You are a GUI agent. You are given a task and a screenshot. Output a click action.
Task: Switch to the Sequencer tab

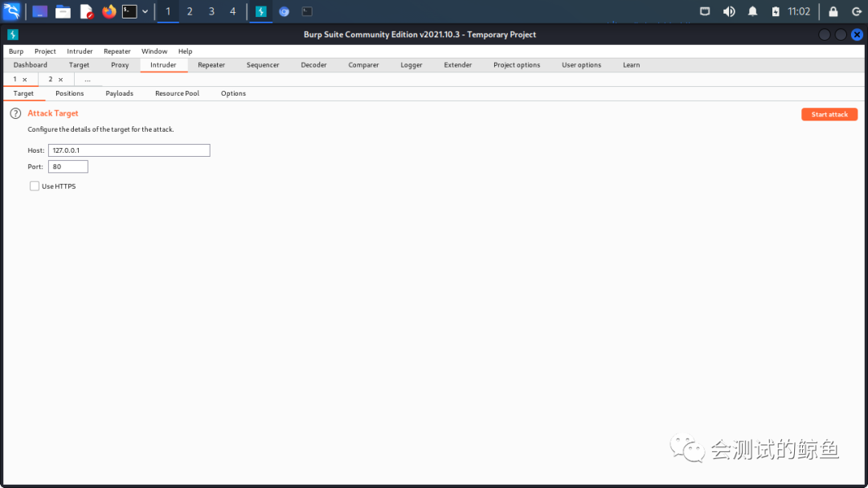click(262, 65)
